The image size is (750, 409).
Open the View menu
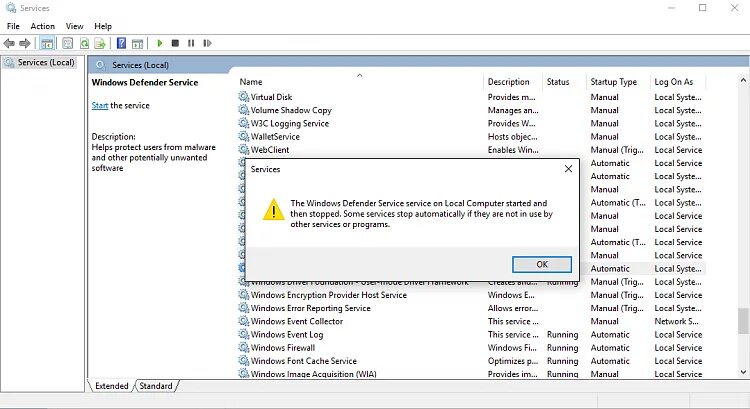coord(74,26)
